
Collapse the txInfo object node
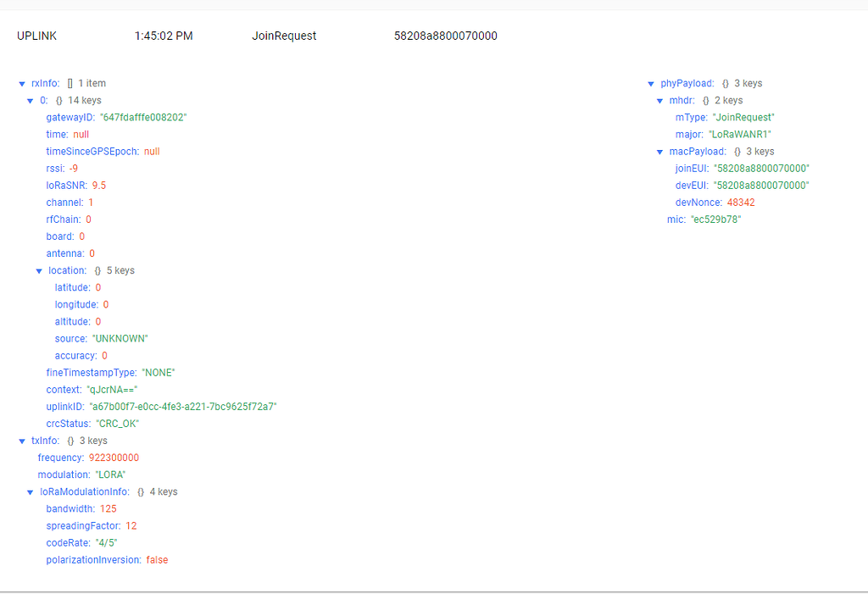tap(22, 441)
